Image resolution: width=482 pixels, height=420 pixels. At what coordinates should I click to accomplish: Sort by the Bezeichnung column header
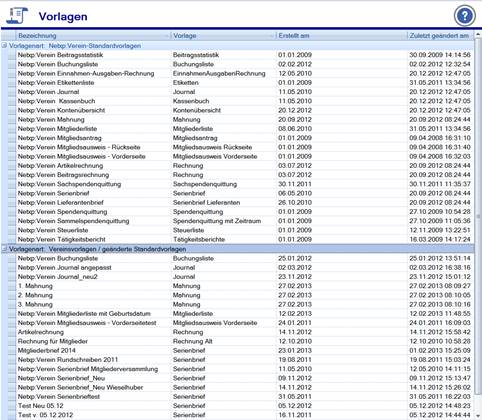pyautogui.click(x=93, y=36)
